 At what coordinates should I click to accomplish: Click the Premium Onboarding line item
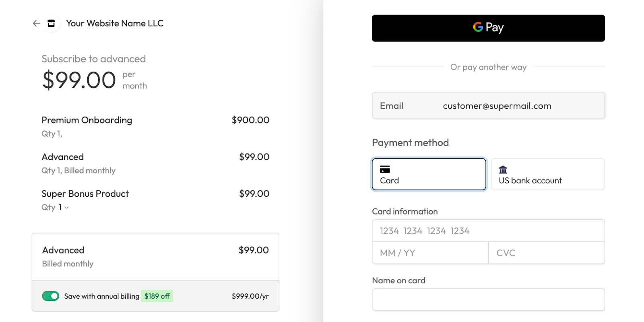(x=87, y=120)
